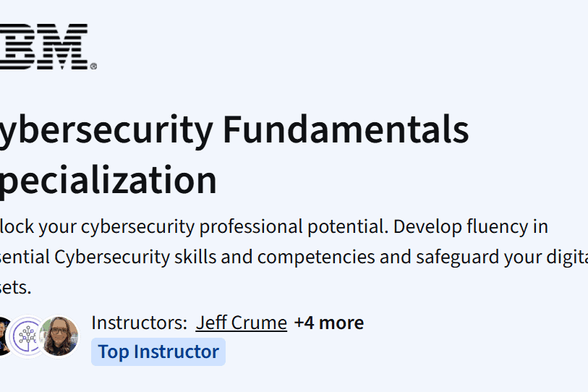Open Jeff Crume's instructor profile link
This screenshot has height=392, width=588.
pos(241,323)
